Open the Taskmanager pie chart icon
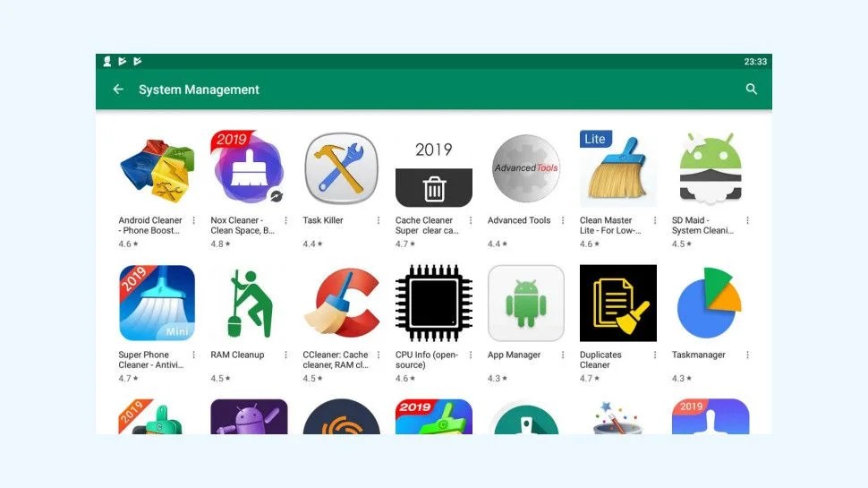This screenshot has width=868, height=488. (x=709, y=303)
